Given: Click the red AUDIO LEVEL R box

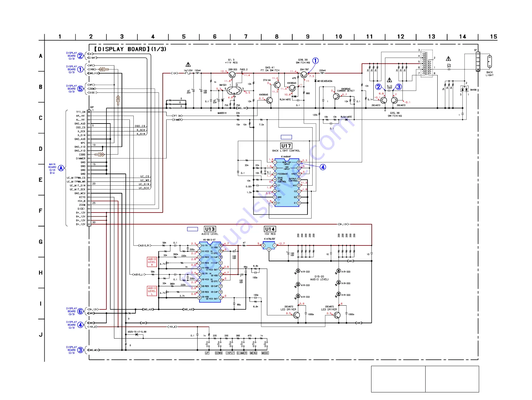Looking at the screenshot, I should click(x=152, y=262).
